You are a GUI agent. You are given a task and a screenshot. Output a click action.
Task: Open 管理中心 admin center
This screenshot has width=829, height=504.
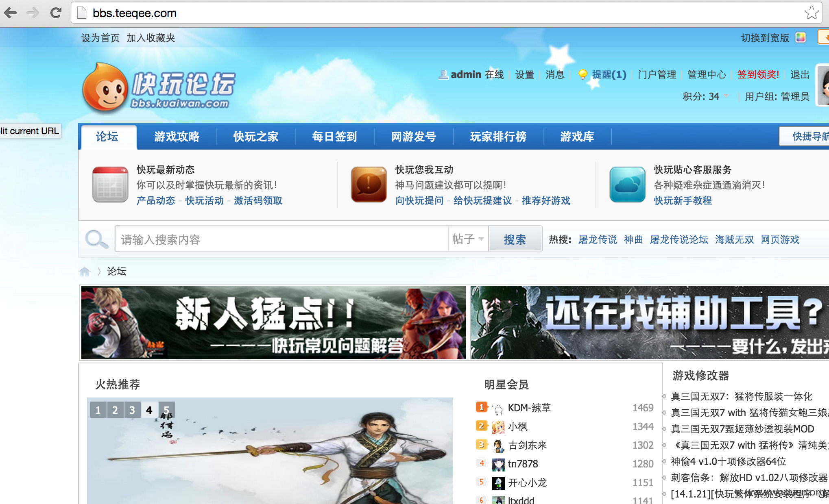tap(707, 74)
